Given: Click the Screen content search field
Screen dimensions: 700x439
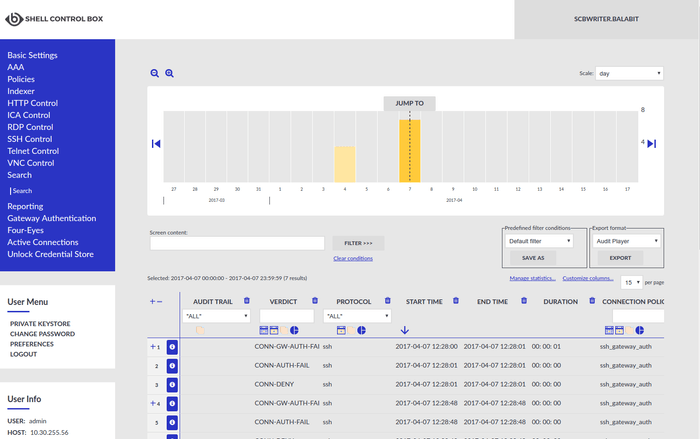Looking at the screenshot, I should (237, 243).
